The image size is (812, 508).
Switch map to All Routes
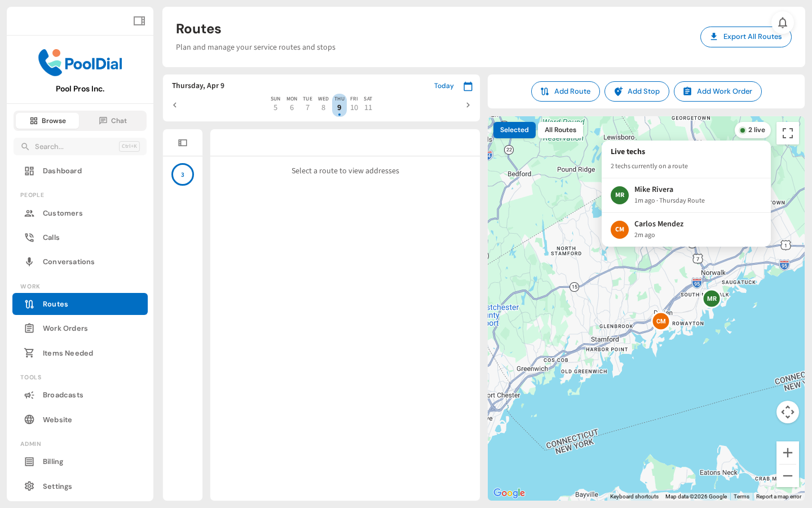(560, 130)
